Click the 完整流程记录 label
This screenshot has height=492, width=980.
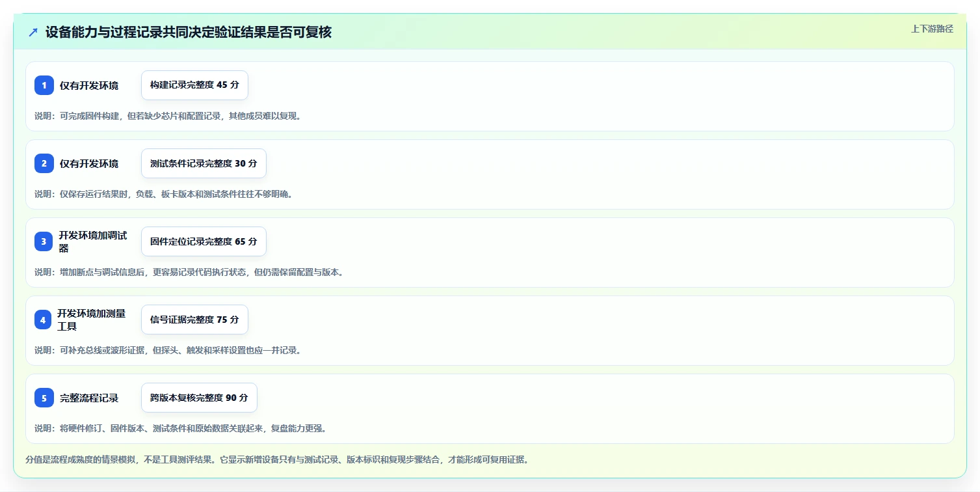point(89,398)
